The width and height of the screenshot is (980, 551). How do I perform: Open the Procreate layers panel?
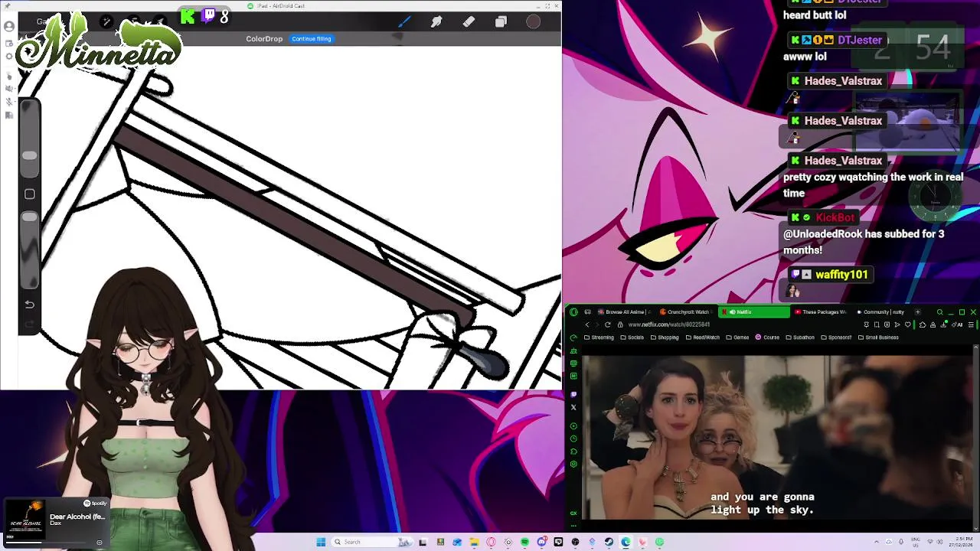(501, 21)
